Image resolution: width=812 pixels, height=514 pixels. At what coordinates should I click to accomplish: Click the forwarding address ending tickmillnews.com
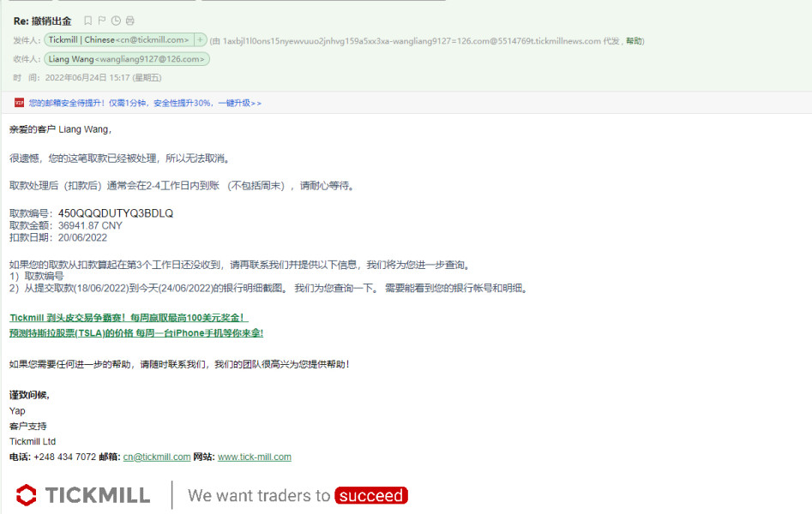click(x=412, y=41)
